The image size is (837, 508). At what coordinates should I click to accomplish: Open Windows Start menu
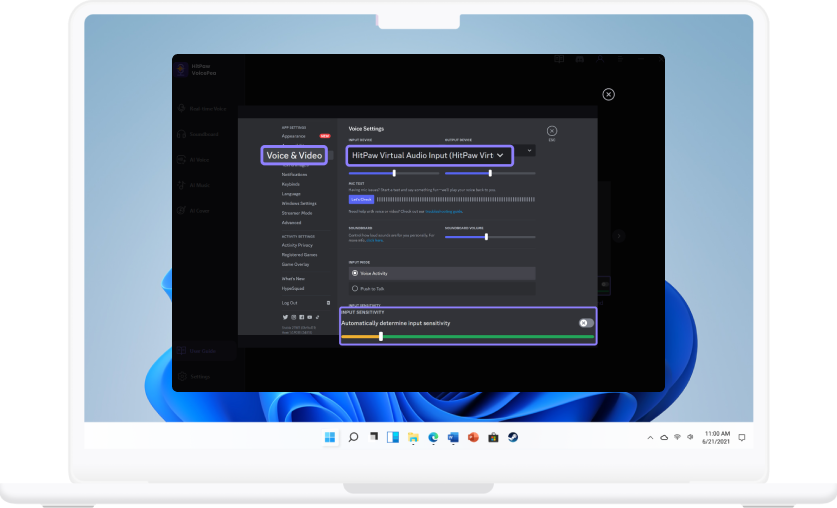330,437
